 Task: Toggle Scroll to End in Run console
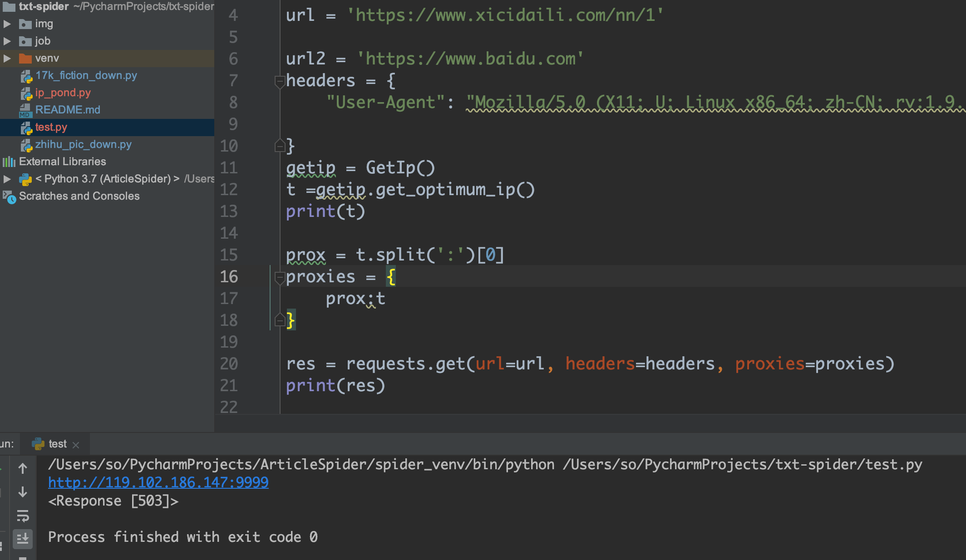coord(23,538)
